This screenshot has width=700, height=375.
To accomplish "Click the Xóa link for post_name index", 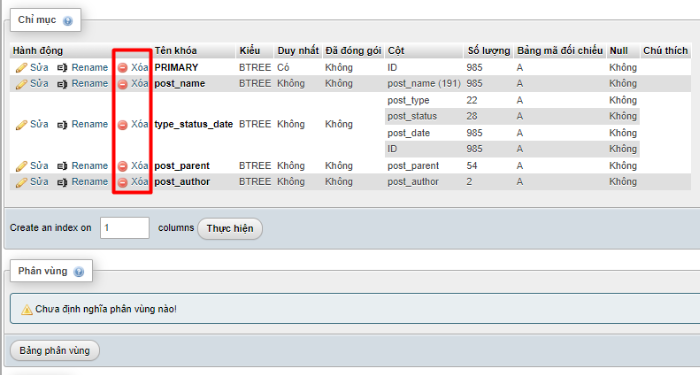I will (139, 83).
